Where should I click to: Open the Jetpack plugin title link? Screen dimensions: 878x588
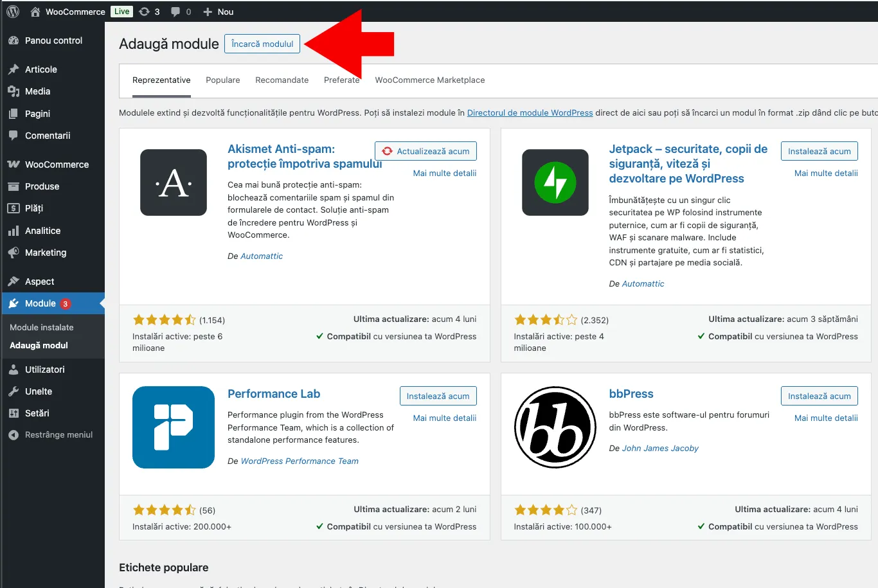click(688, 164)
